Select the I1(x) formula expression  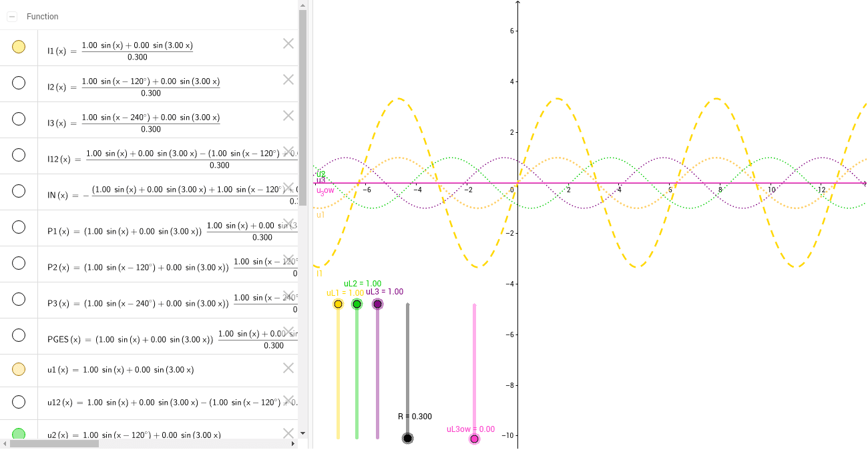[x=120, y=51]
